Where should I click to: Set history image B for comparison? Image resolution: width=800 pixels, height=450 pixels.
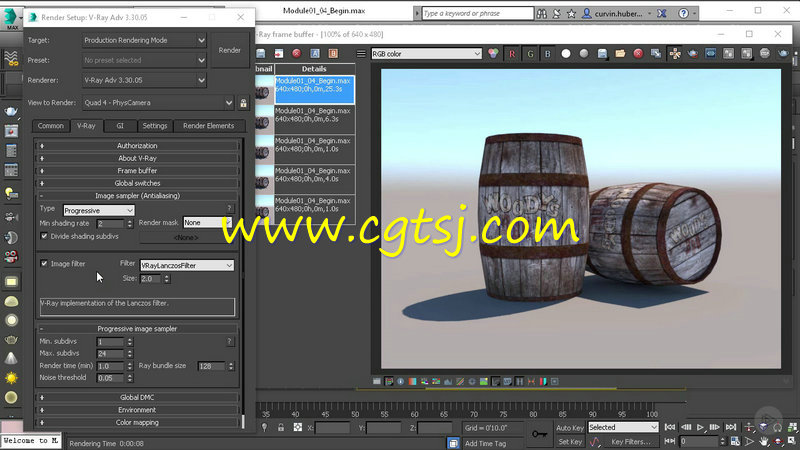pyautogui.click(x=333, y=54)
